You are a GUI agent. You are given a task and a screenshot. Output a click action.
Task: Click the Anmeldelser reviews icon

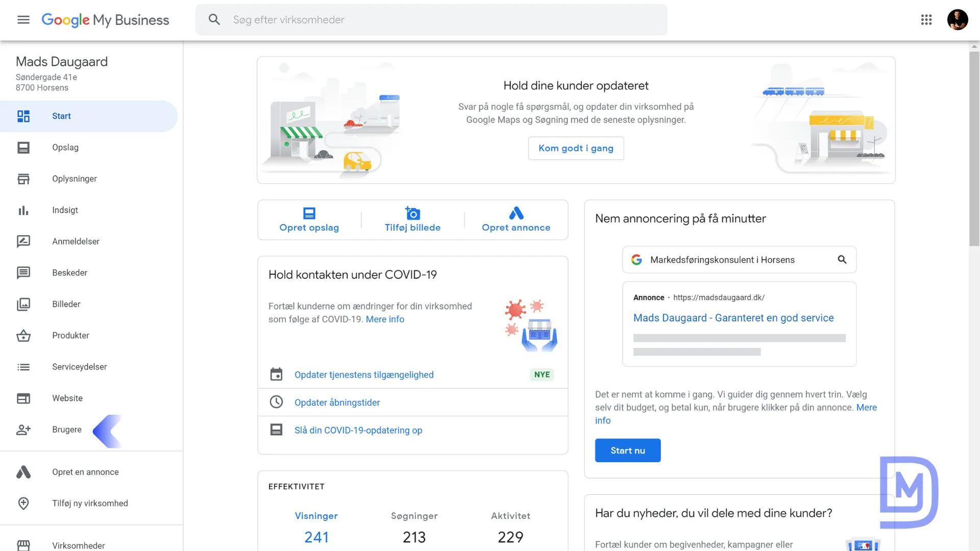[23, 241]
